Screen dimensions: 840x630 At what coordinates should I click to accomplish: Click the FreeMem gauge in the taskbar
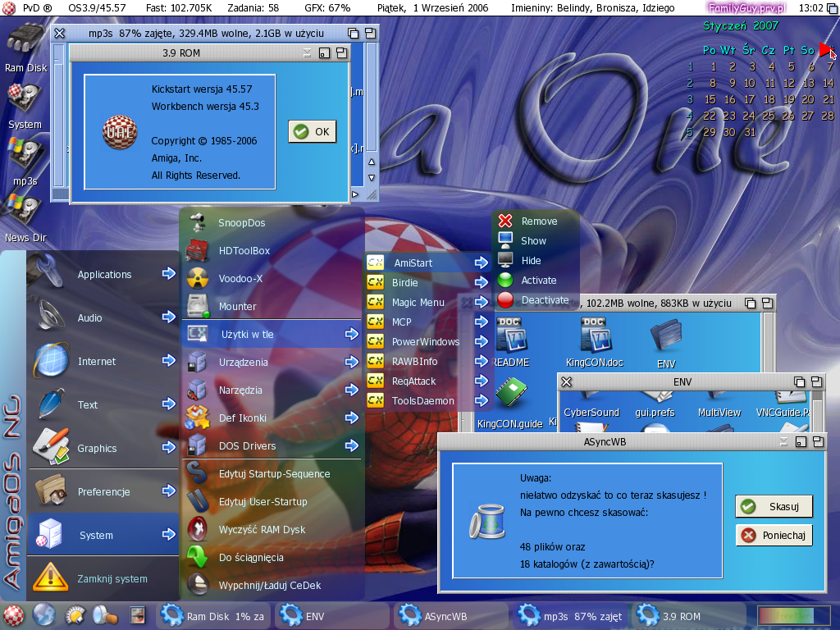click(793, 615)
